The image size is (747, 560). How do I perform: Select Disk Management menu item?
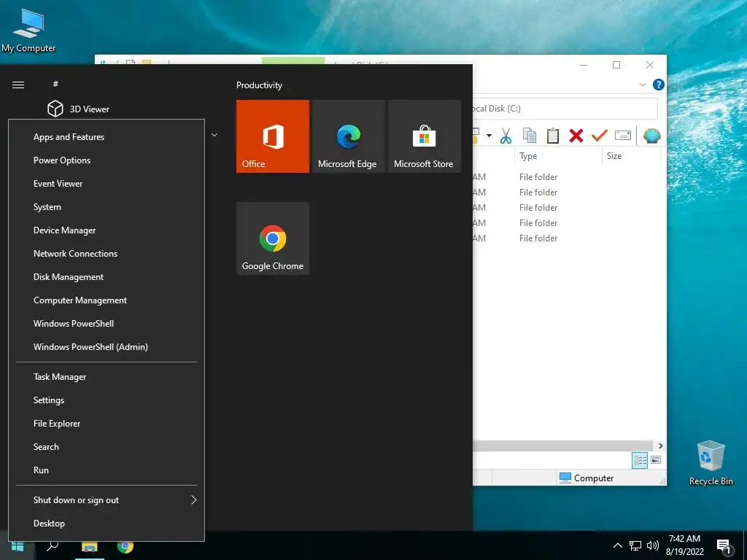tap(107, 277)
